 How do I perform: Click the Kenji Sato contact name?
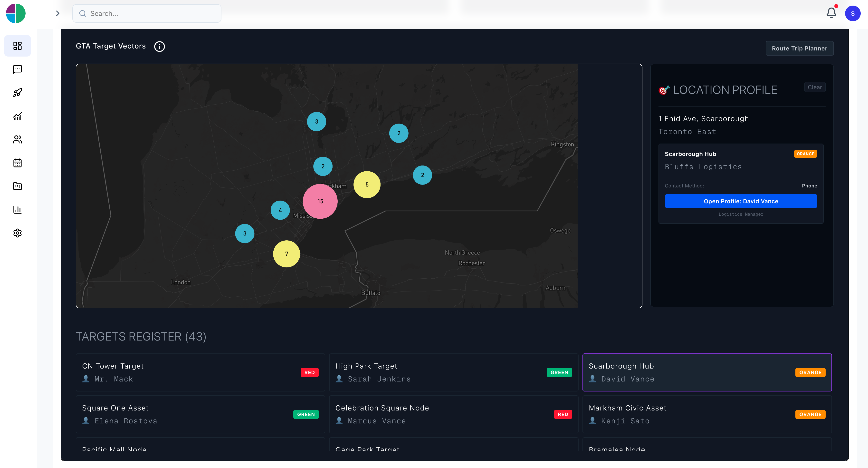pyautogui.click(x=625, y=421)
